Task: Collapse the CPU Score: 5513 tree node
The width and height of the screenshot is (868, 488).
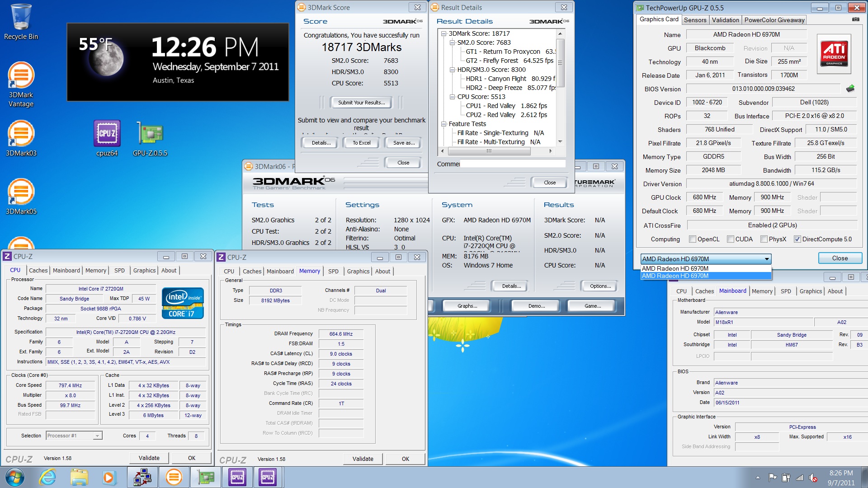Action: (453, 97)
